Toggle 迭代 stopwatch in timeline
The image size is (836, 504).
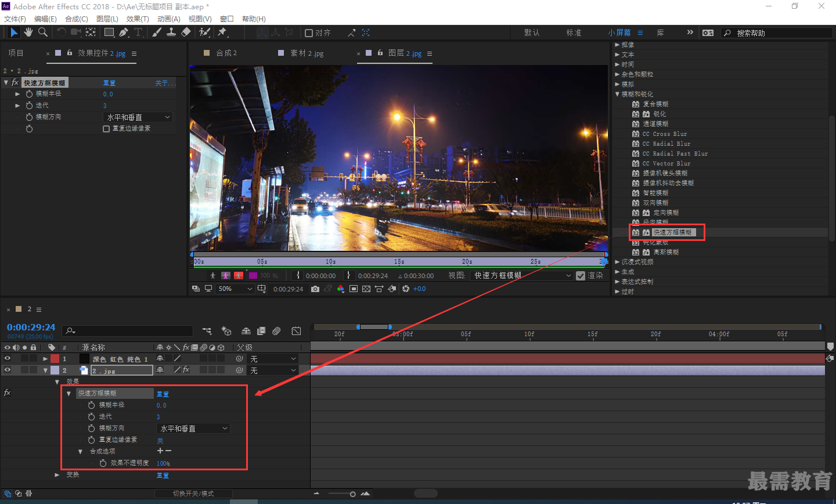coord(91,416)
